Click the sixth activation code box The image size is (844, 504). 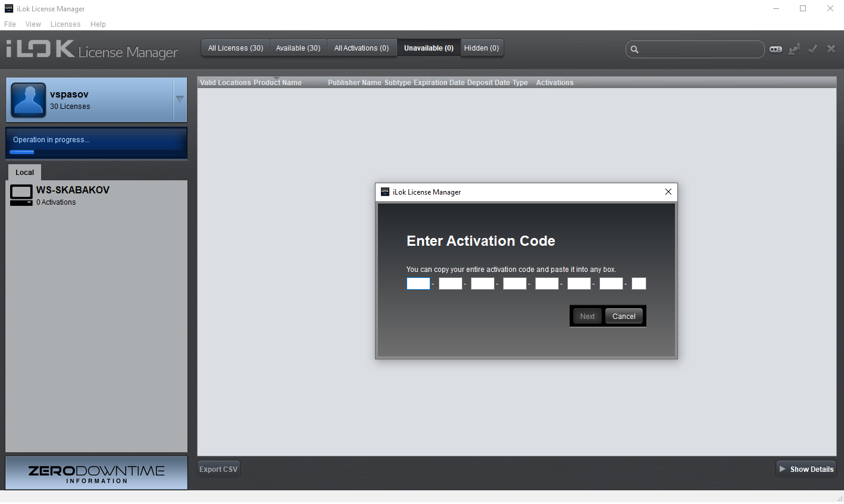(579, 283)
